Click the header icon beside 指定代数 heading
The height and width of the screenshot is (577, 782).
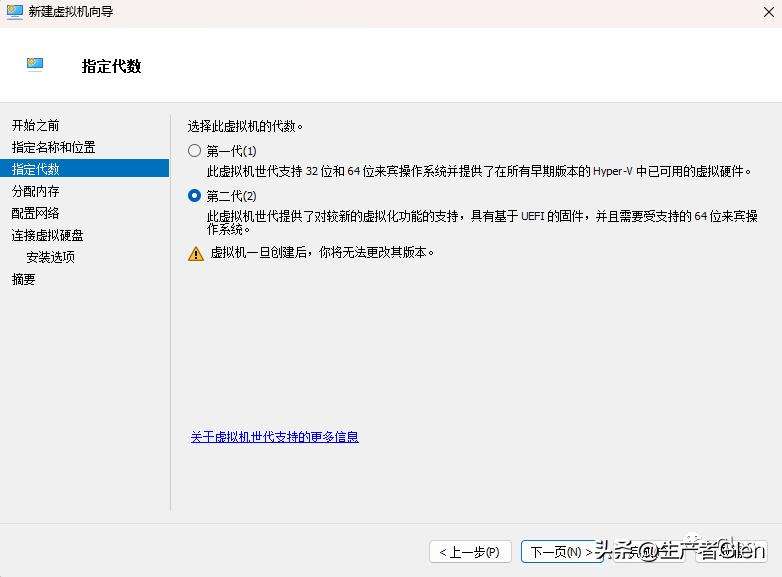tap(35, 64)
